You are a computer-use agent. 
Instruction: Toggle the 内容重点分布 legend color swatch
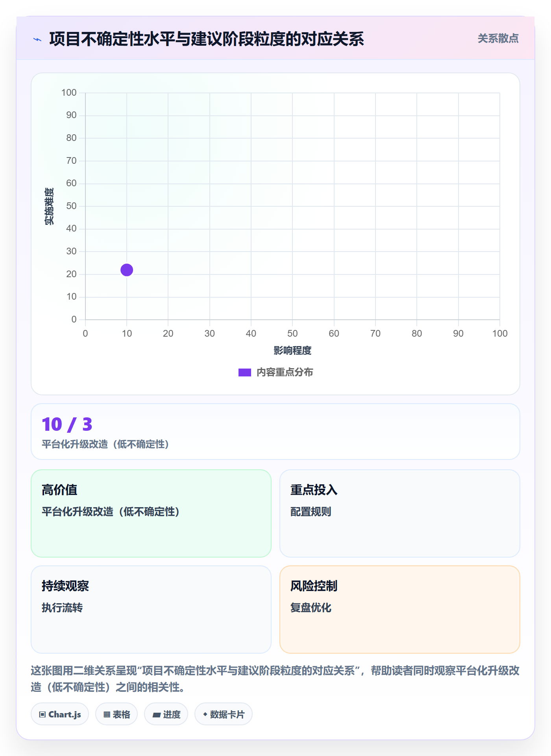pos(245,372)
